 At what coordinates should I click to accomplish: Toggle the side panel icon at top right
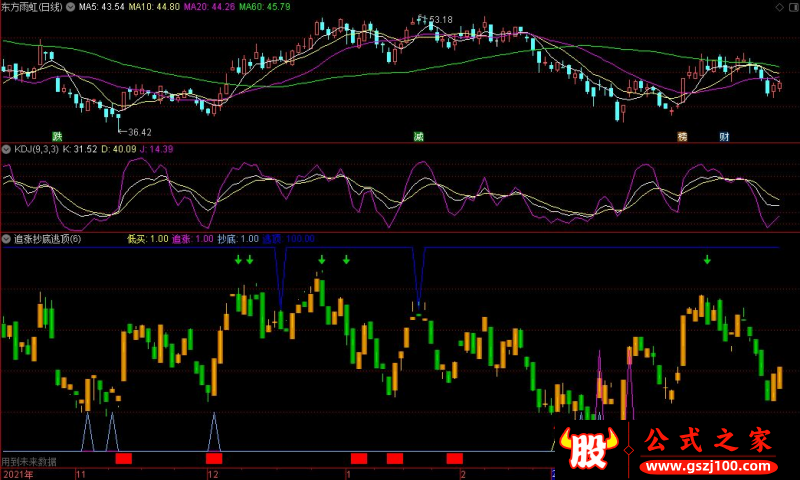click(x=793, y=7)
